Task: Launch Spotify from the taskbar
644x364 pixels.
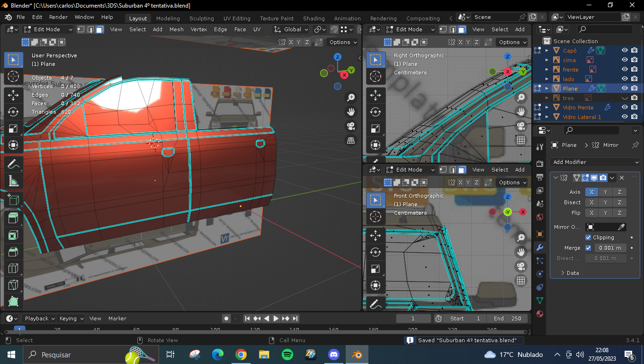Action: 287,355
